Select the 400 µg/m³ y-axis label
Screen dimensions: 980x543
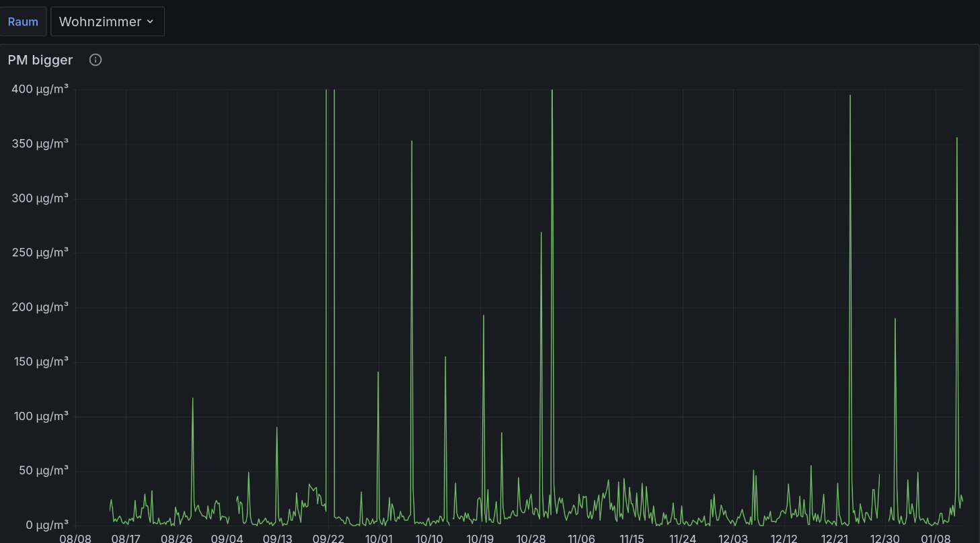pos(40,89)
